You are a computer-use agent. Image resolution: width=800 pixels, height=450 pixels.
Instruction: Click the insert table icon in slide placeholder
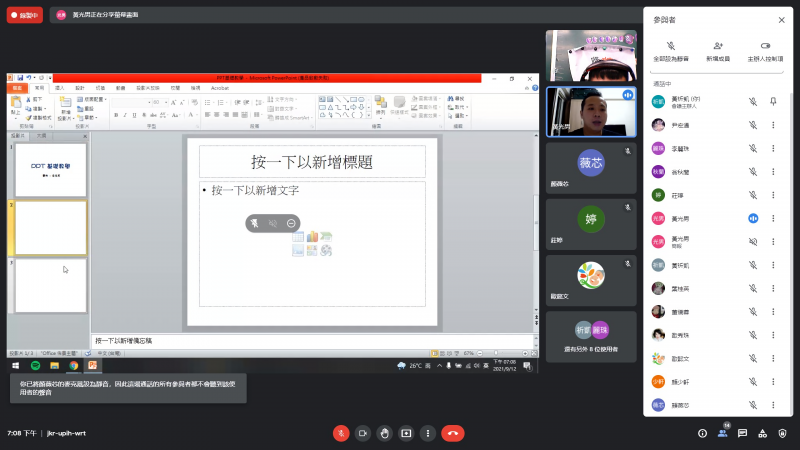pos(298,236)
